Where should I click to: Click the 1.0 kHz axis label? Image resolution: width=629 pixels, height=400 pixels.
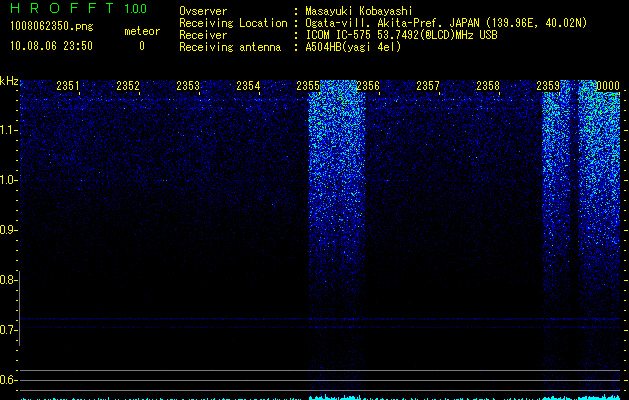click(7, 180)
